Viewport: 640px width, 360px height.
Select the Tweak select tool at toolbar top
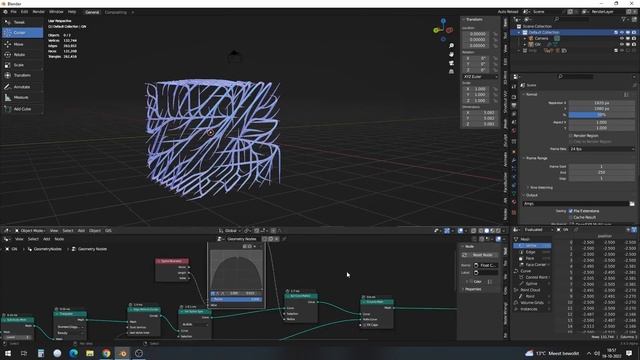(x=22, y=22)
